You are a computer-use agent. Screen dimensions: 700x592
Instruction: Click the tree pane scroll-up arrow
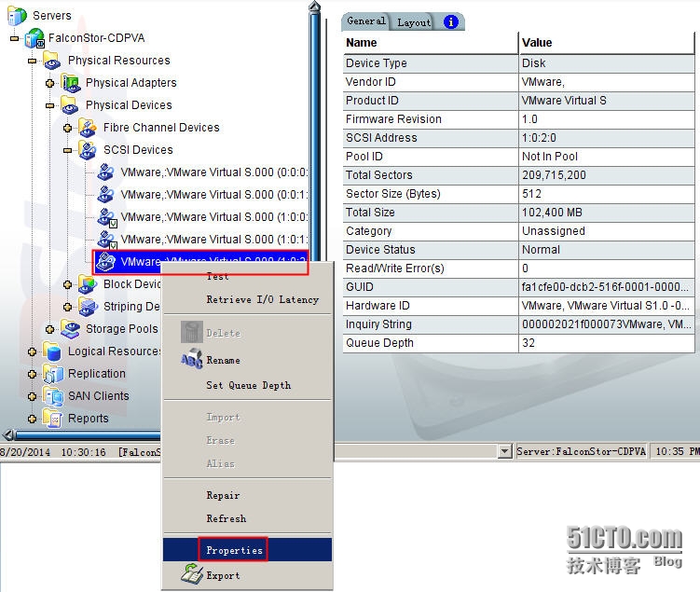coord(315,7)
